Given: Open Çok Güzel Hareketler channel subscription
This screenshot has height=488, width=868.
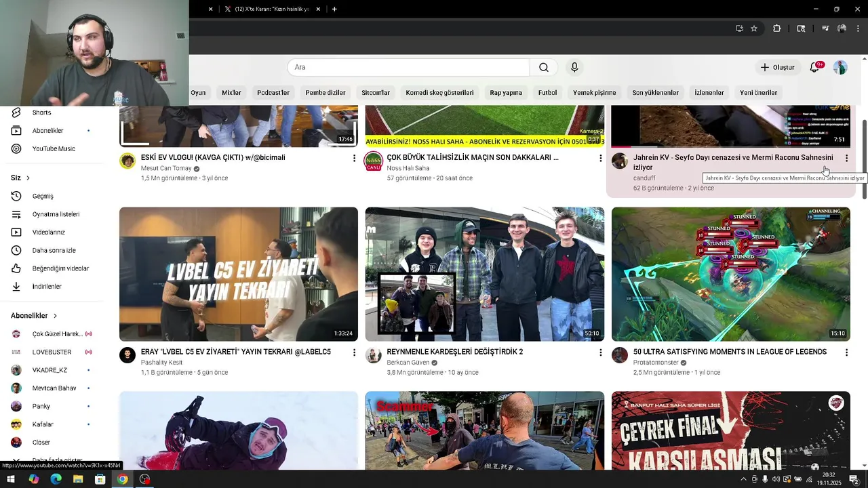Looking at the screenshot, I should coord(52,334).
